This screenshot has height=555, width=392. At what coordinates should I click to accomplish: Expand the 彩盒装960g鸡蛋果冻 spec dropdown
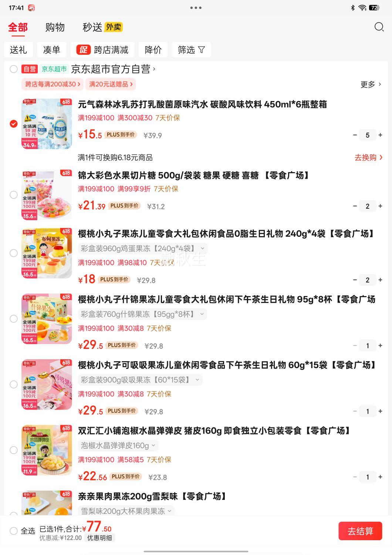click(x=142, y=248)
